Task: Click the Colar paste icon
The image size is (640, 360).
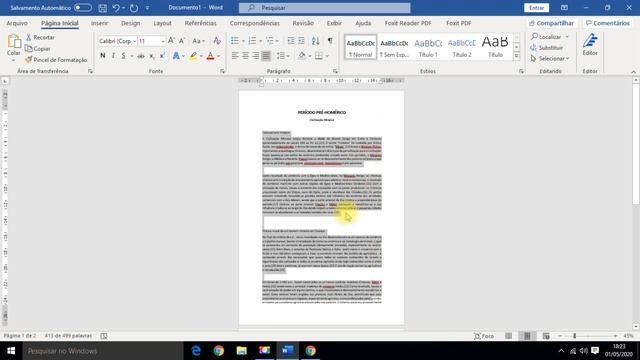Action: click(13, 42)
